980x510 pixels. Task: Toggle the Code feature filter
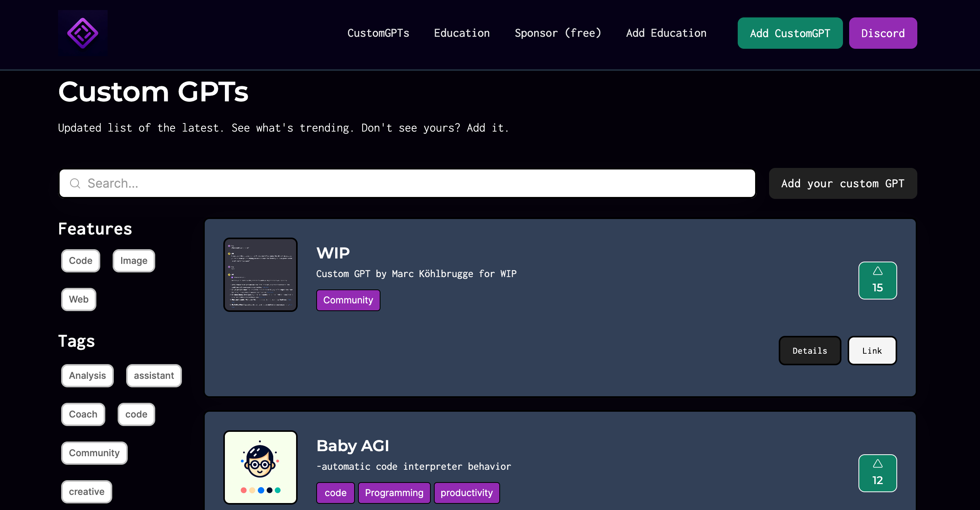click(81, 261)
